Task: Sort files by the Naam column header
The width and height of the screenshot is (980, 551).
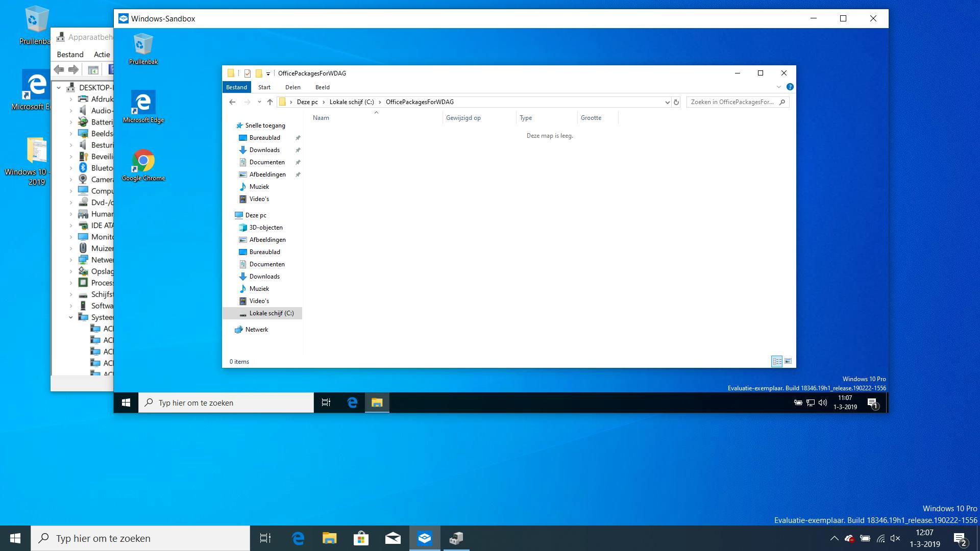Action: [x=321, y=118]
